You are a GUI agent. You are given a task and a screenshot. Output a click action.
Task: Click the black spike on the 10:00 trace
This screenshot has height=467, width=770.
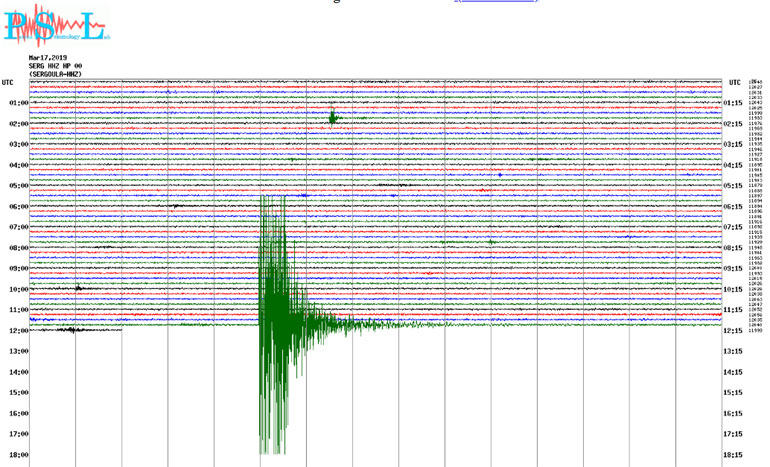79,288
